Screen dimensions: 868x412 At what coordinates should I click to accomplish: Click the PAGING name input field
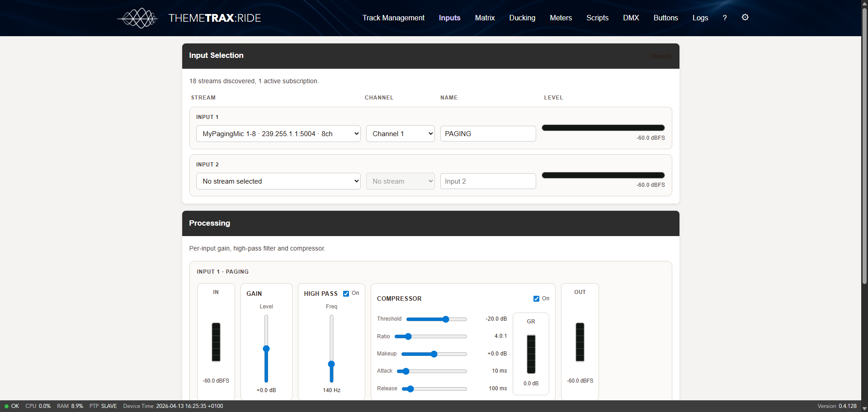click(488, 134)
